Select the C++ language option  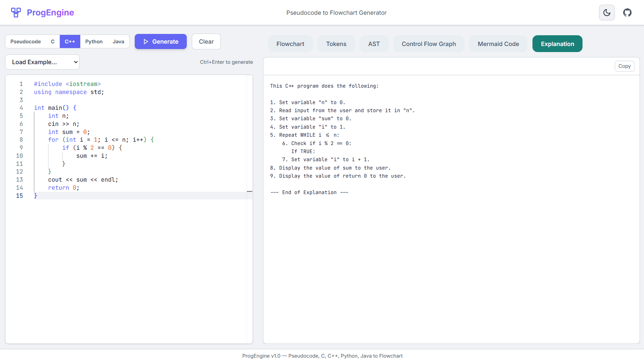pos(70,42)
